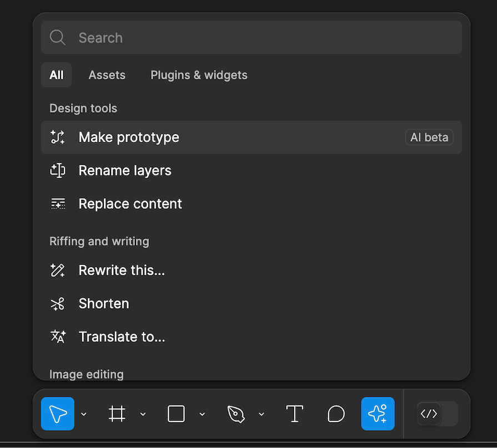
Task: Select the All tab
Action: point(56,75)
